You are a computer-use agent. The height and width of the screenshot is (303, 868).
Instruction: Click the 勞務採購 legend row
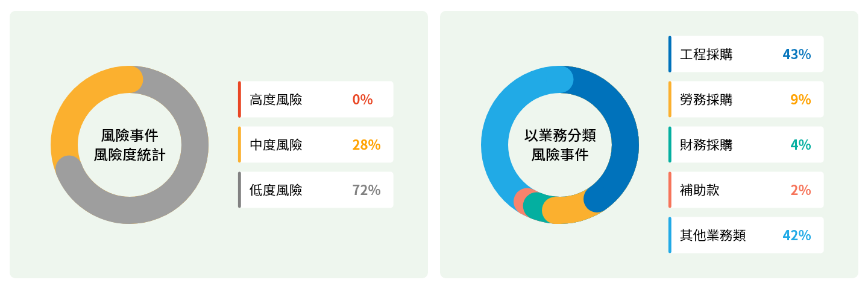[x=746, y=100]
